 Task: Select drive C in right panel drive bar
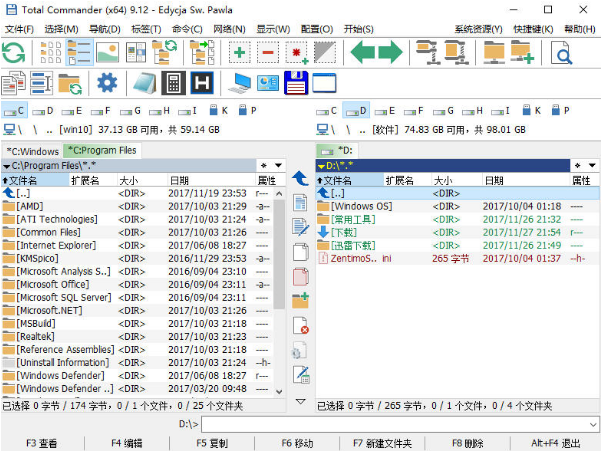[327, 111]
